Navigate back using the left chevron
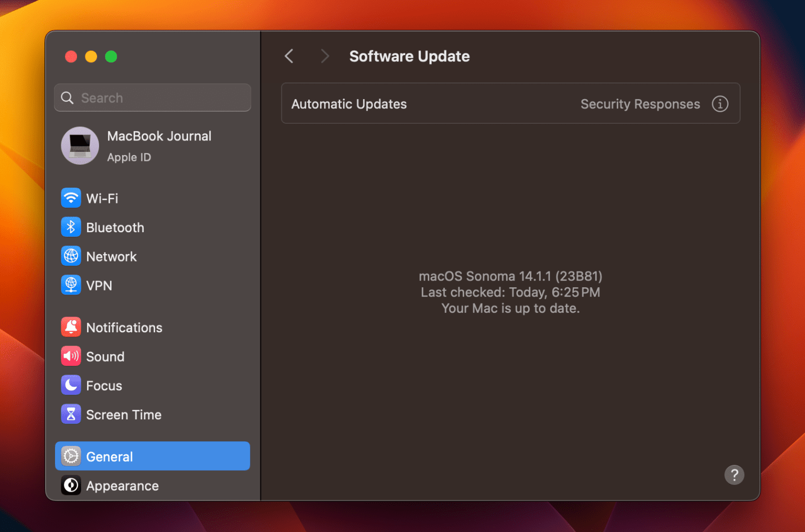This screenshot has height=532, width=805. point(288,56)
